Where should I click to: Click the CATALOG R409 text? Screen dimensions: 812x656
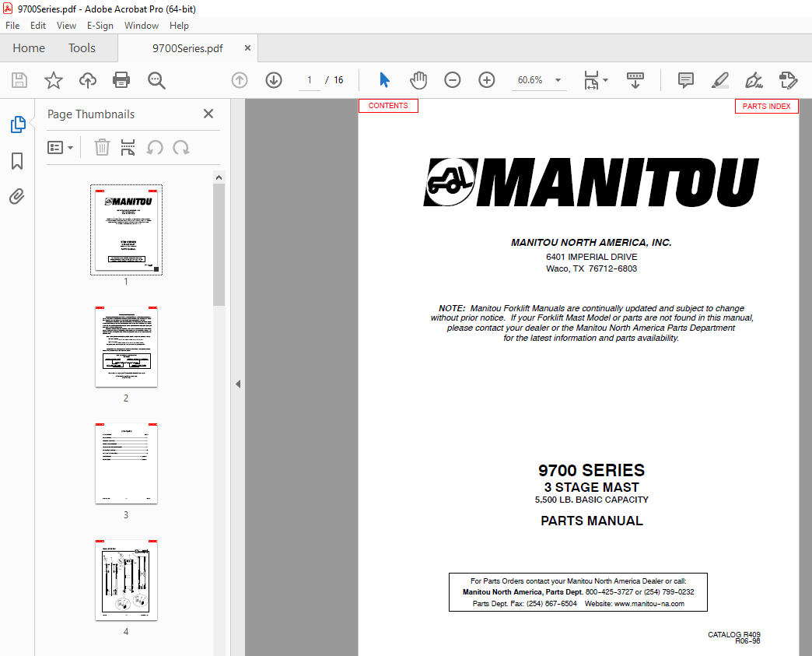tap(734, 634)
